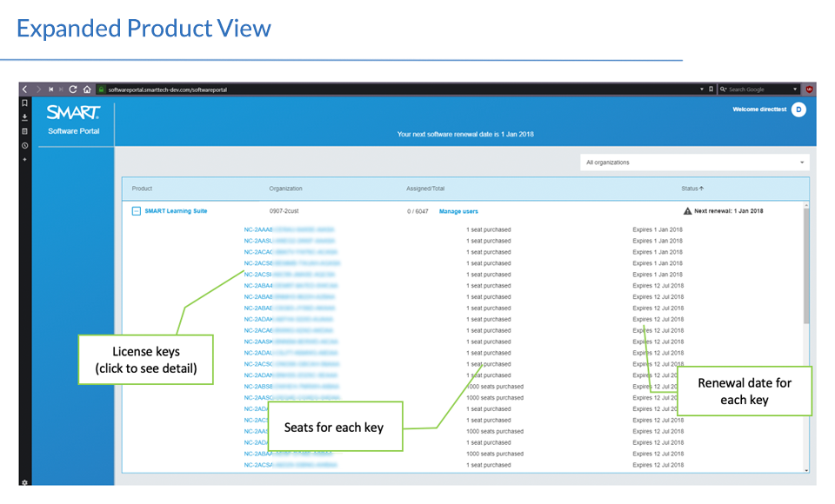Viewport: 835px width, 504px height.
Task: Click the next software renewal date banner
Action: point(465,134)
